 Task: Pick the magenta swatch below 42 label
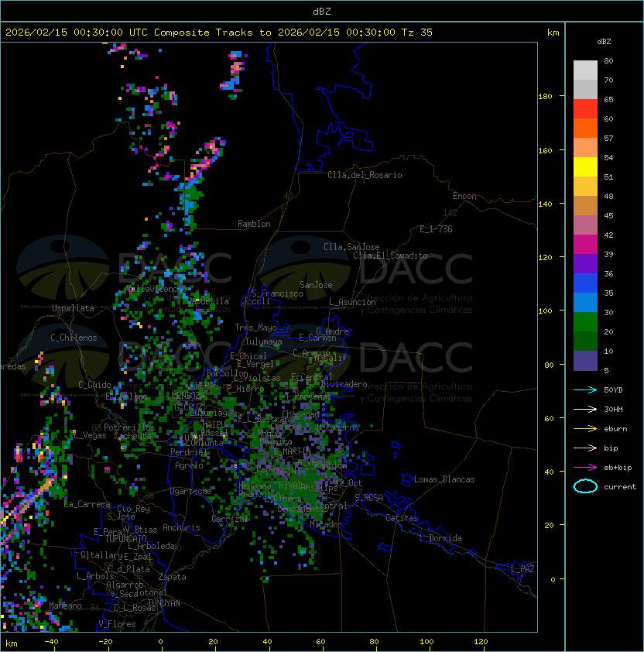pos(585,245)
